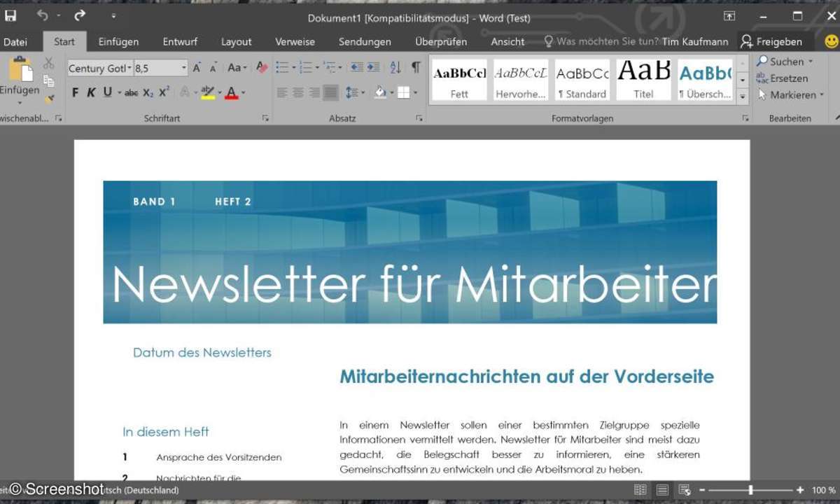Copy the selection

tap(48, 81)
